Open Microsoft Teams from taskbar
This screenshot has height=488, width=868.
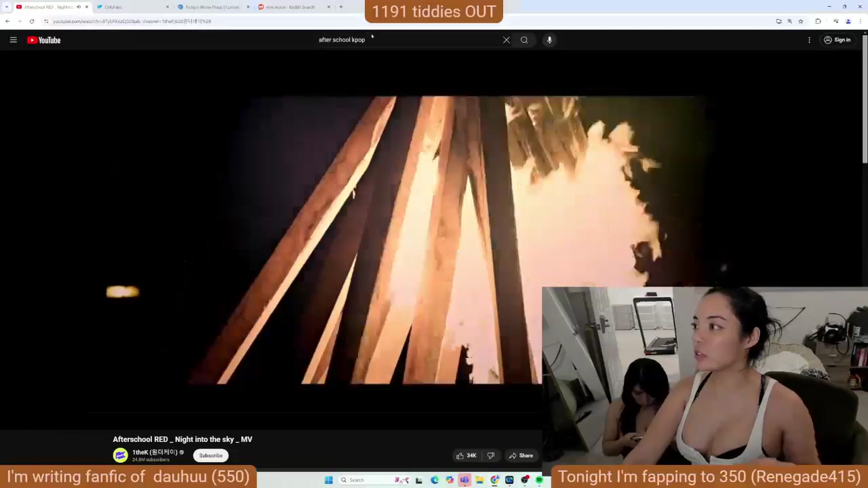[464, 480]
